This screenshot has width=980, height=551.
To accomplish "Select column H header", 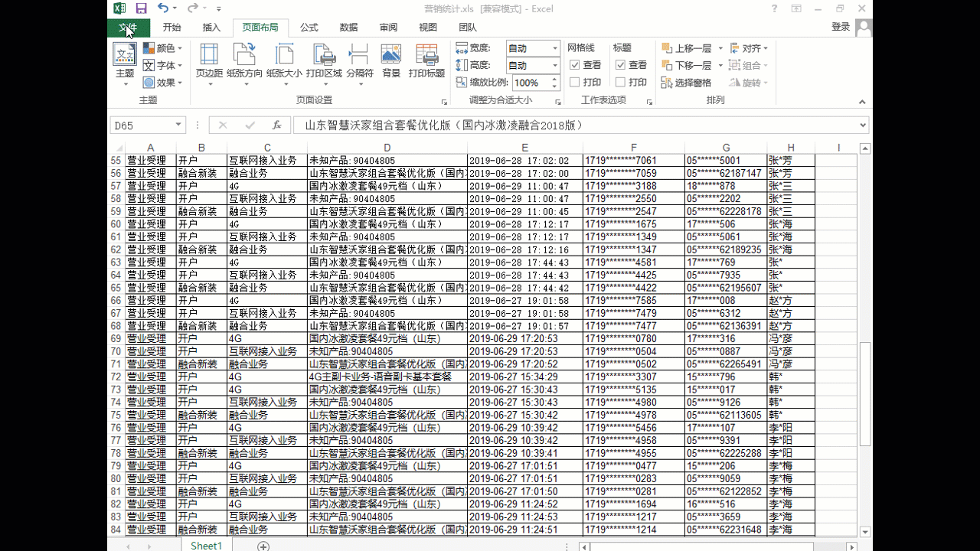I will point(791,148).
